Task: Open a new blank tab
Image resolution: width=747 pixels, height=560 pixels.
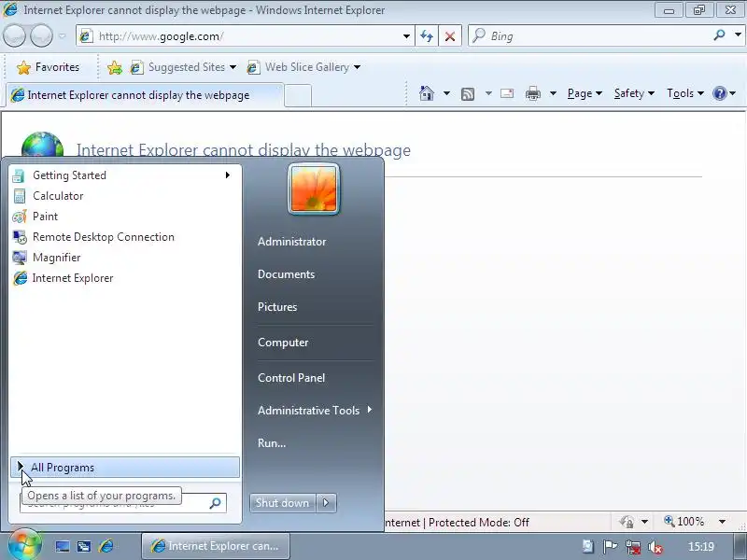Action: click(298, 96)
